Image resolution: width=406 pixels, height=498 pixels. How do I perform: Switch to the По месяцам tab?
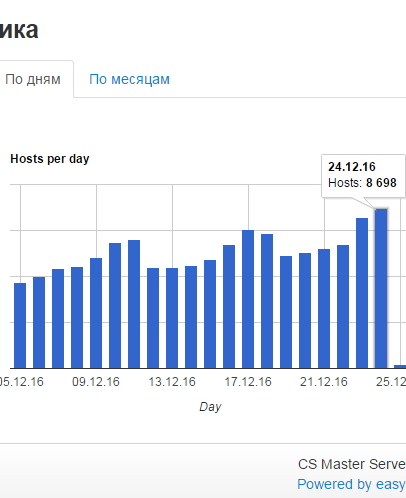129,79
